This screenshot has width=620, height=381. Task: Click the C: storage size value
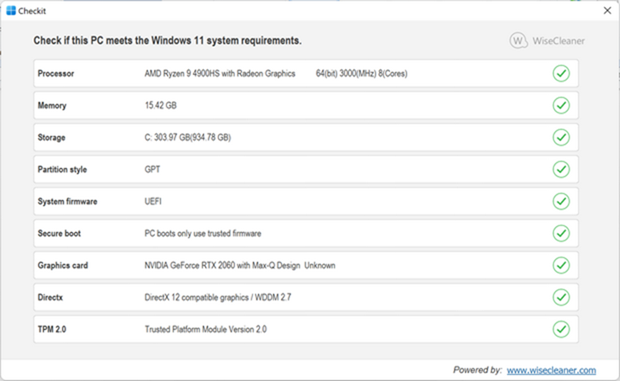coord(188,138)
